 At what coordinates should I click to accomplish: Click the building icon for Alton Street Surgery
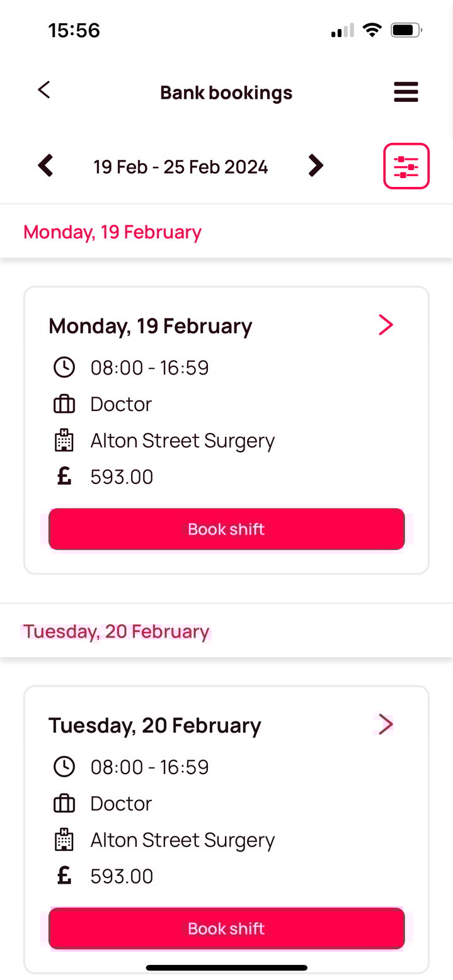(x=64, y=440)
